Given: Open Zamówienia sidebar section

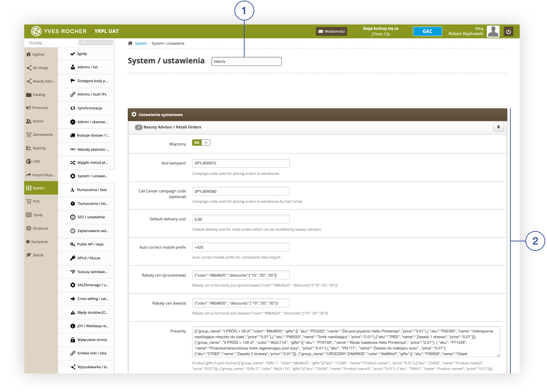Looking at the screenshot, I should coord(41,135).
